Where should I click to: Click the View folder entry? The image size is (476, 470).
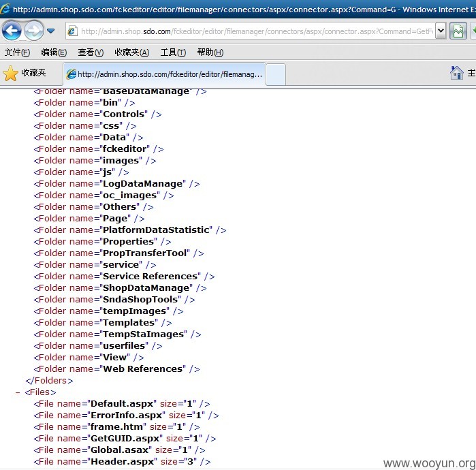[x=89, y=357]
